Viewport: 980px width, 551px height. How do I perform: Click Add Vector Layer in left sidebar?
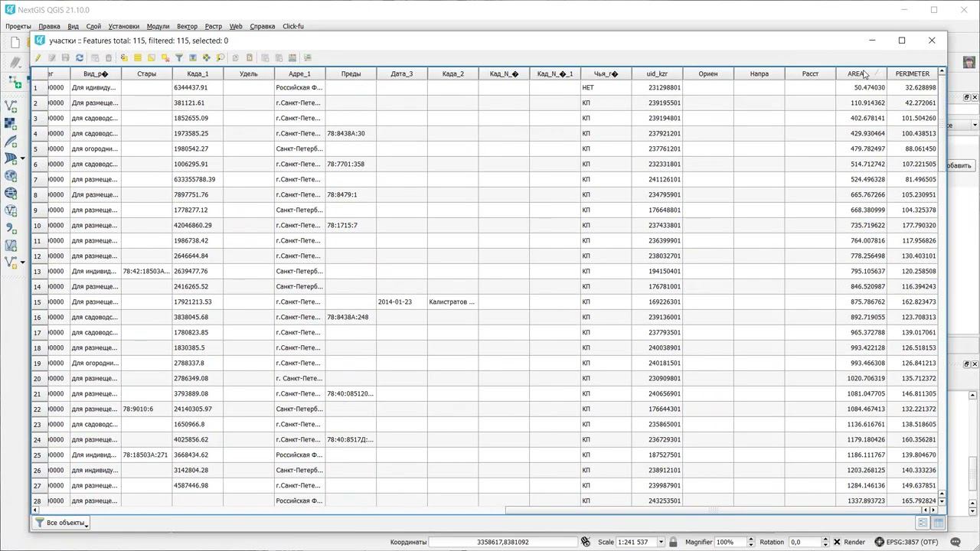point(11,106)
